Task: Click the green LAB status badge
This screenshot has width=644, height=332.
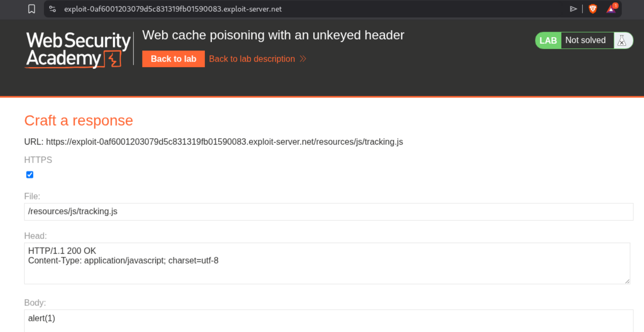Action: 548,41
